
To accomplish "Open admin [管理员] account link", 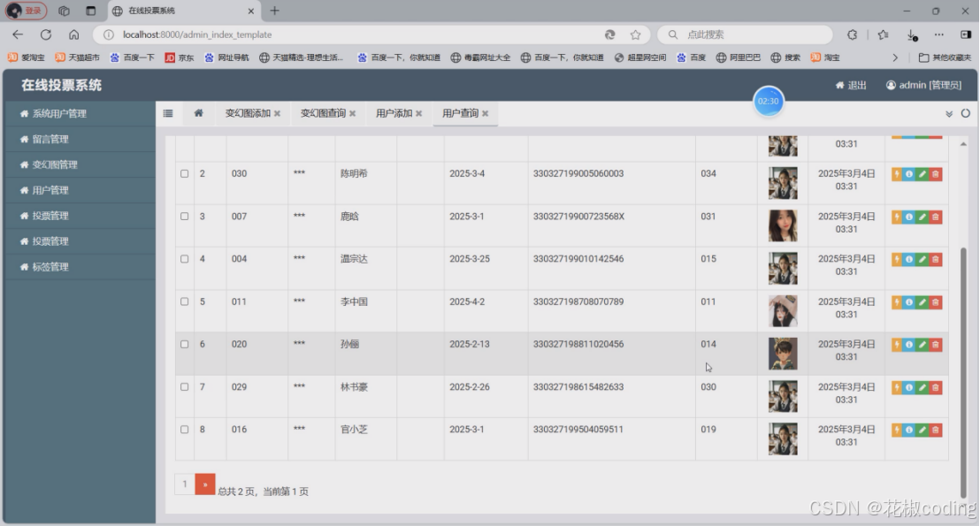I will coord(923,85).
